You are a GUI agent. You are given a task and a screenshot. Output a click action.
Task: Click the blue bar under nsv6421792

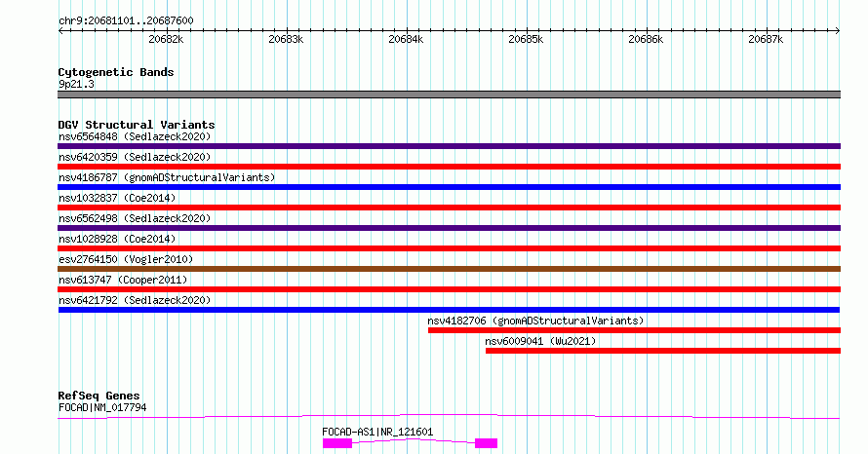449,310
